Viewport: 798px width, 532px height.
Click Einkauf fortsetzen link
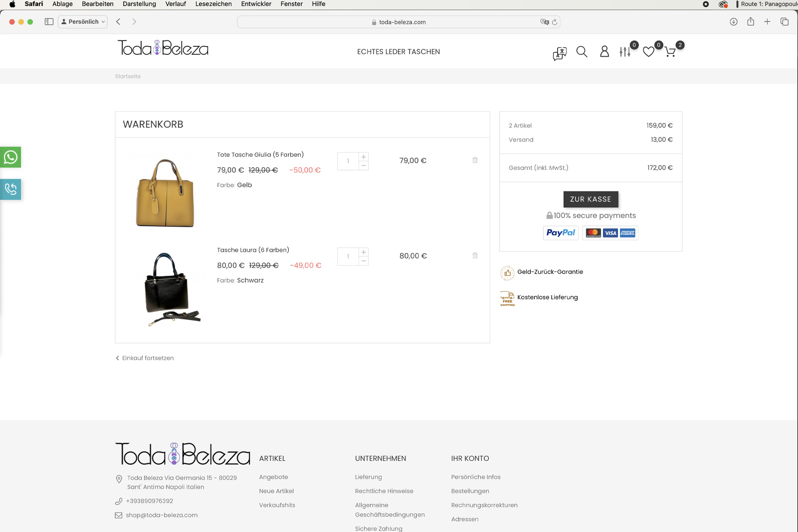pos(148,358)
